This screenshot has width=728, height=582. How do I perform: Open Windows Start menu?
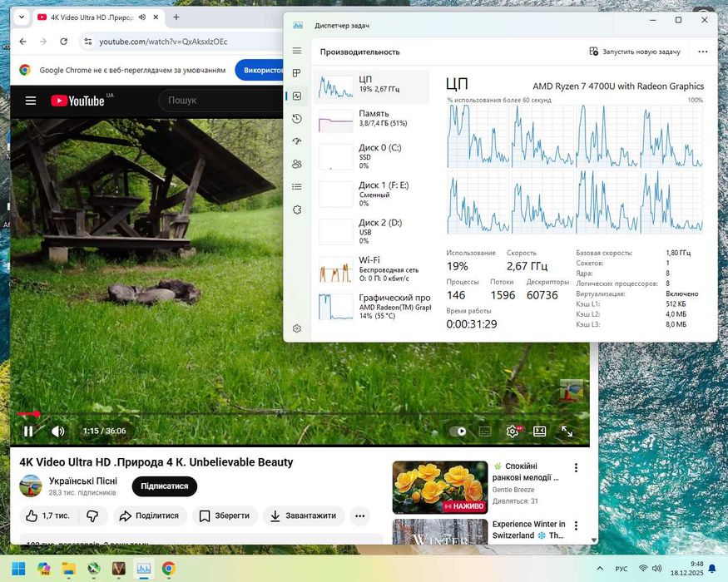[18, 568]
